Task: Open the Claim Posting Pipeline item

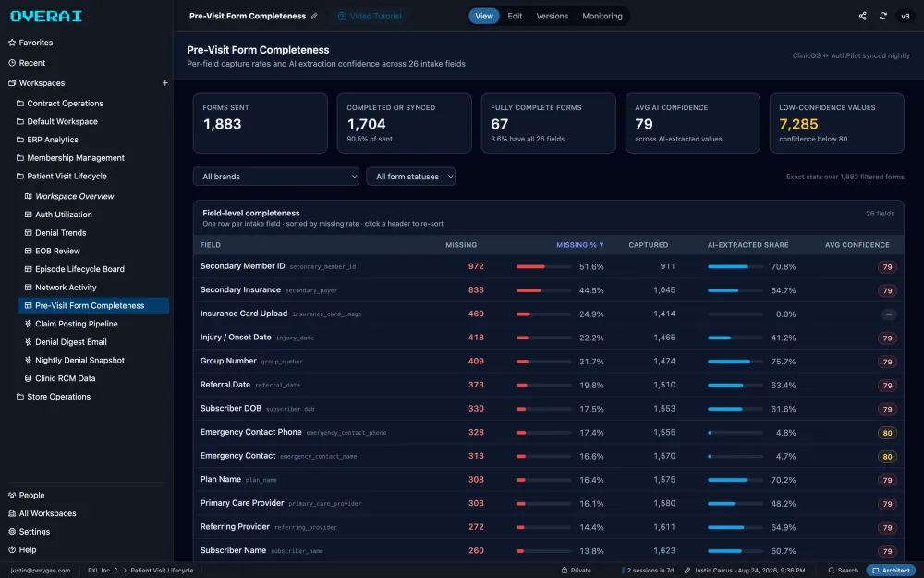Action: [71, 323]
